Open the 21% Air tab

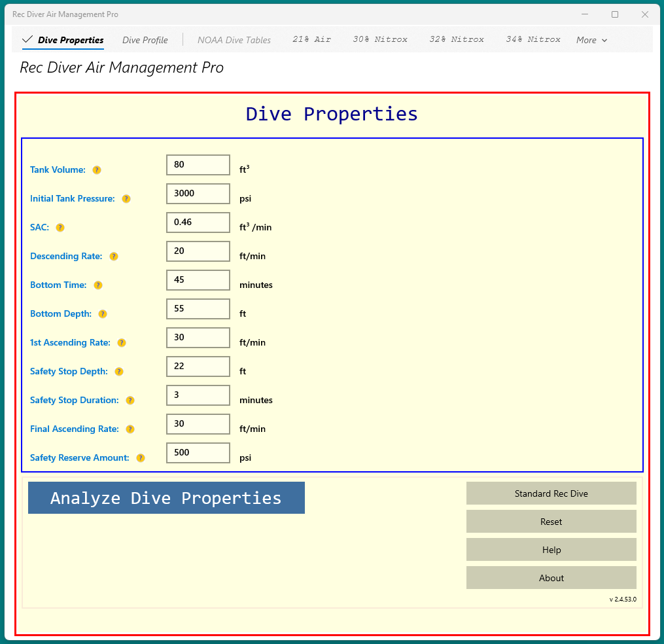click(x=311, y=39)
